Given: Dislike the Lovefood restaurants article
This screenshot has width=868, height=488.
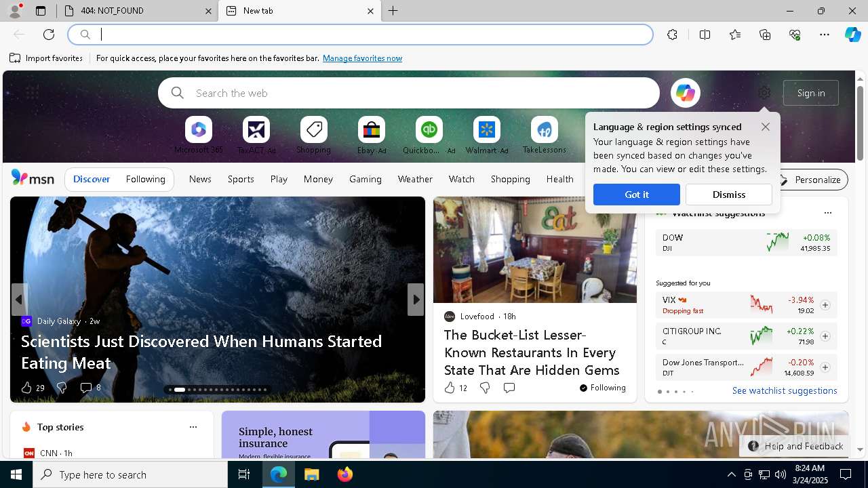Looking at the screenshot, I should [485, 388].
